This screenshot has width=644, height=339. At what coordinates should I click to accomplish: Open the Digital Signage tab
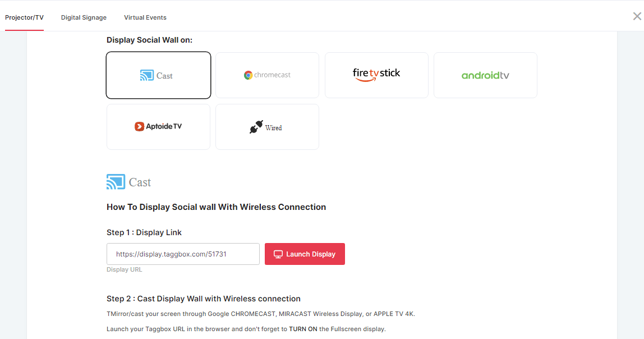[84, 17]
